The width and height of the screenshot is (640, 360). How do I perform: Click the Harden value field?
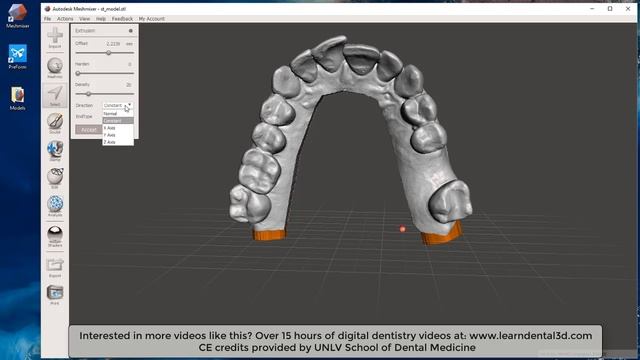(129, 64)
